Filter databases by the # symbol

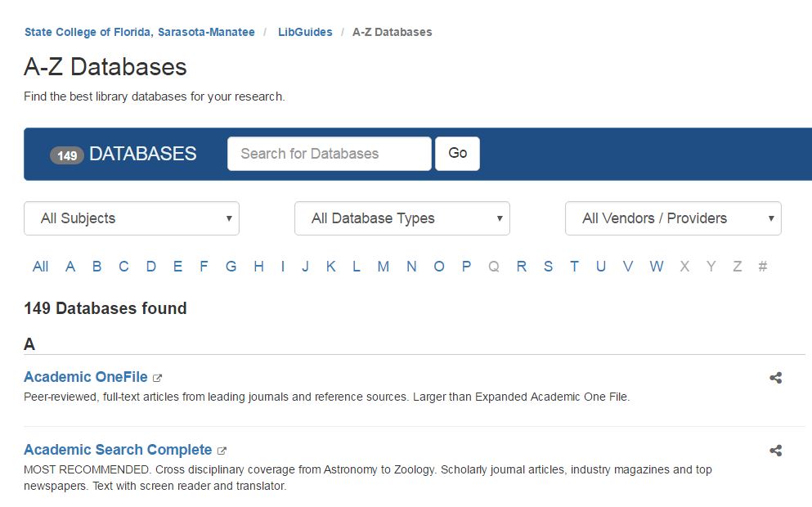[762, 267]
